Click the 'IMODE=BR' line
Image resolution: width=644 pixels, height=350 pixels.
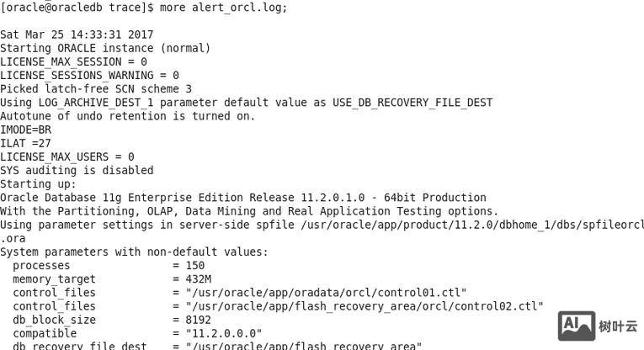pos(25,130)
